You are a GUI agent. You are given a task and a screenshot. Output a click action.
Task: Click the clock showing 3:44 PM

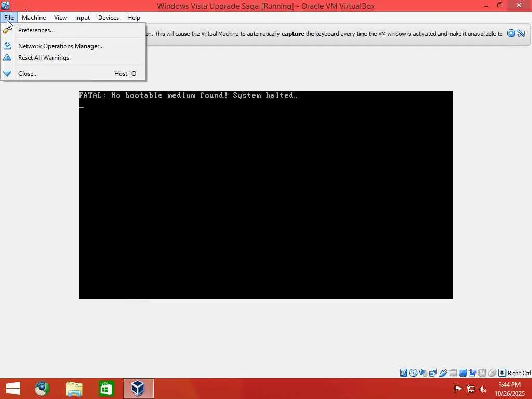tap(509, 385)
